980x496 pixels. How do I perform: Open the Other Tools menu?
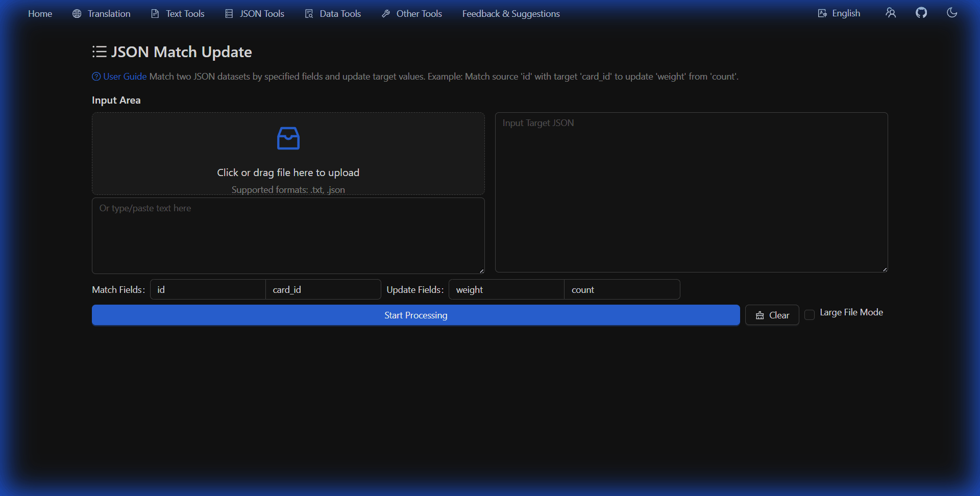[x=412, y=14]
